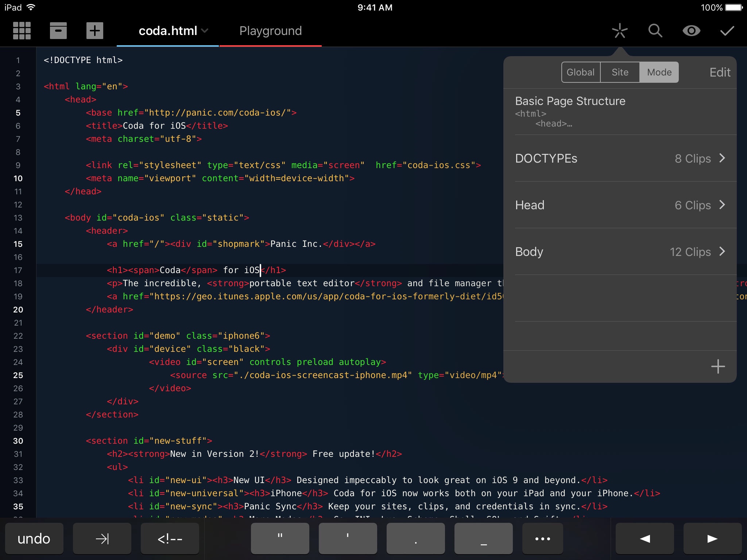Add a new clip with plus button
The width and height of the screenshot is (747, 560).
point(718,366)
